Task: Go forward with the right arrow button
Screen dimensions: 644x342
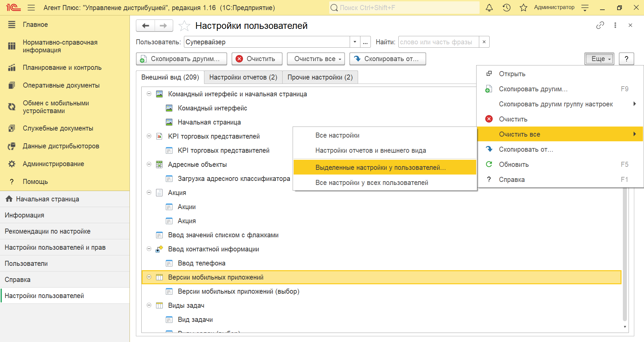Action: (163, 26)
